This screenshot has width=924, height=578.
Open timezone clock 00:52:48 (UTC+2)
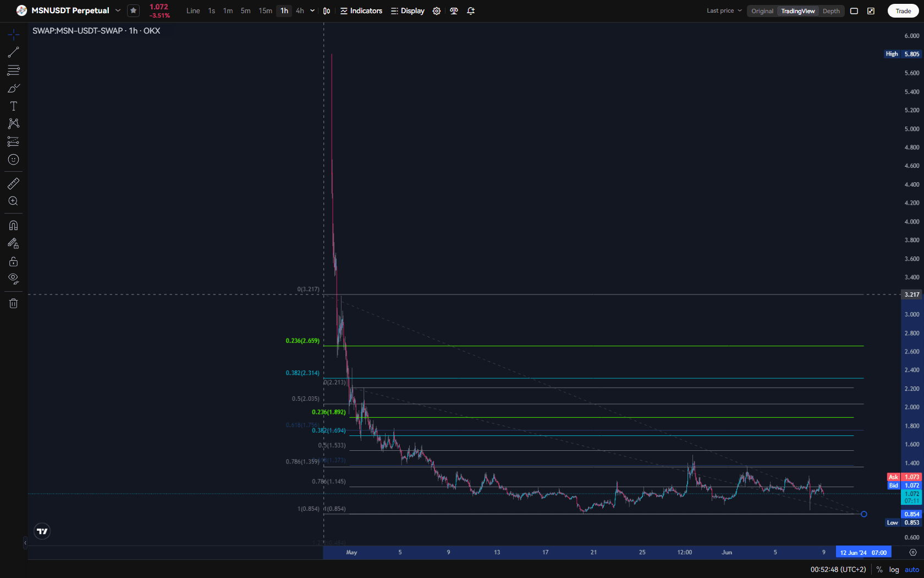[x=838, y=570]
